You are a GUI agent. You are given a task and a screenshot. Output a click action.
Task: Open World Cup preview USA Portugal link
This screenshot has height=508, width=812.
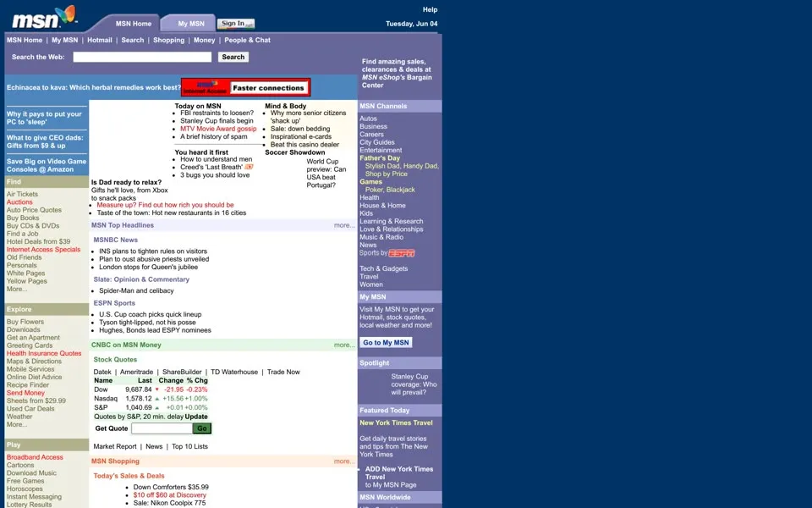coord(326,173)
